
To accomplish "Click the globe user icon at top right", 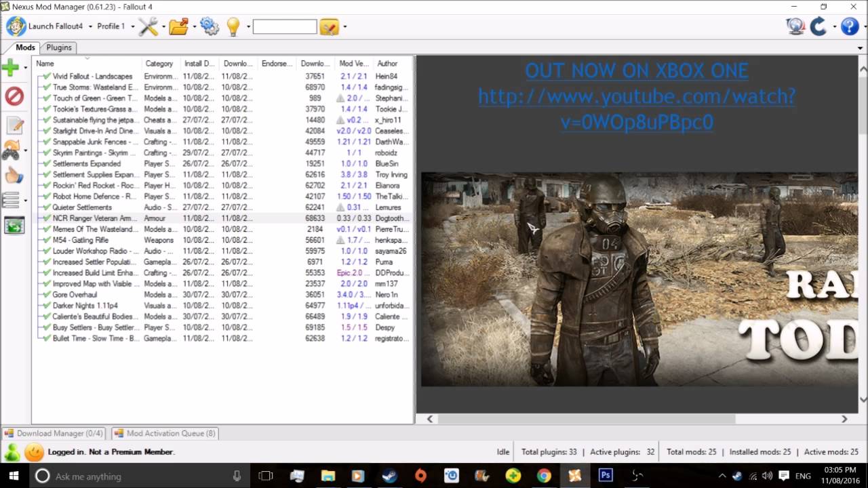I will (795, 26).
